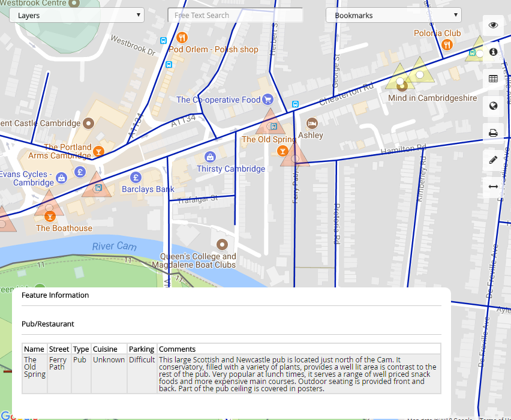This screenshot has width=511, height=420.
Task: Click the Westbrook Centre pin icon
Action: [74, 3]
